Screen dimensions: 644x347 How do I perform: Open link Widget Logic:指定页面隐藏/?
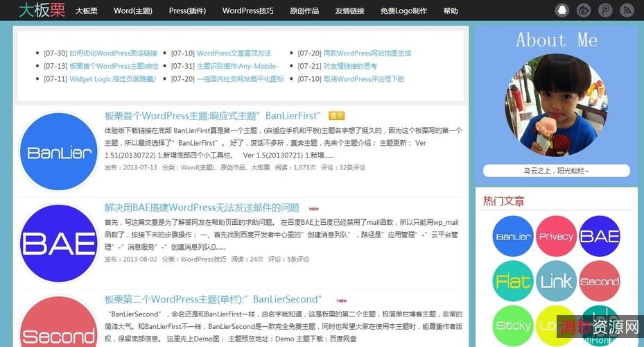click(112, 79)
